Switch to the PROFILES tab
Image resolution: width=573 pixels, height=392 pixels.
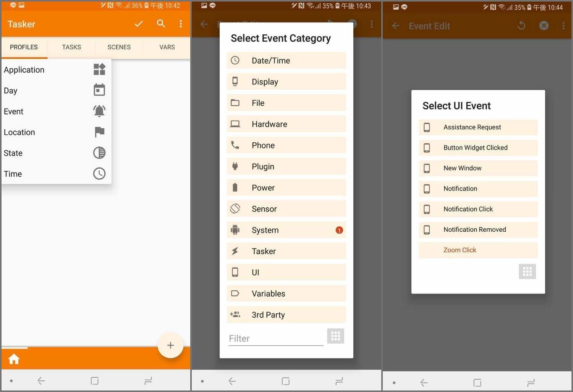click(x=24, y=47)
